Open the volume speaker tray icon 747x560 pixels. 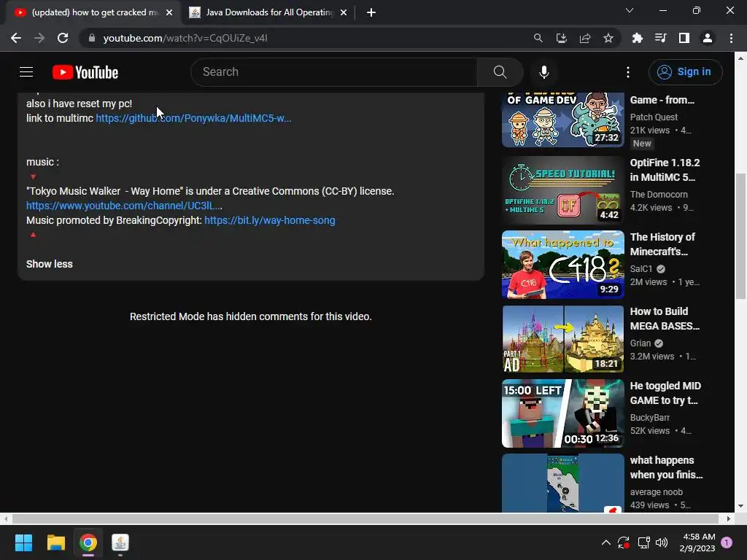[x=662, y=542]
